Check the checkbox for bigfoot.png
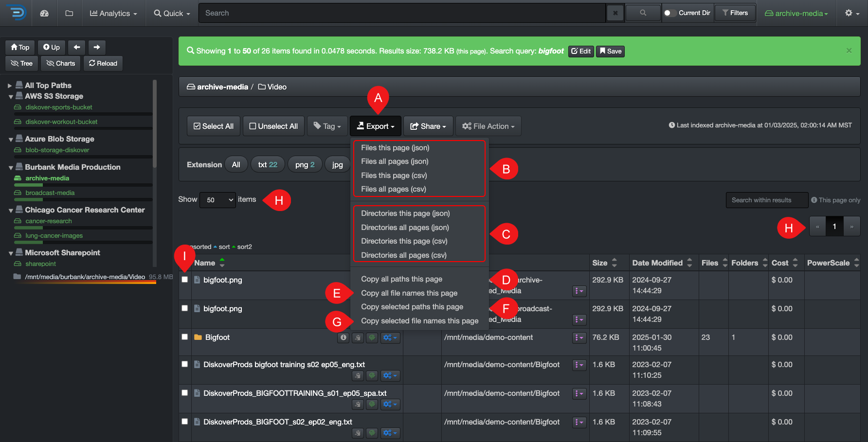 coord(184,280)
